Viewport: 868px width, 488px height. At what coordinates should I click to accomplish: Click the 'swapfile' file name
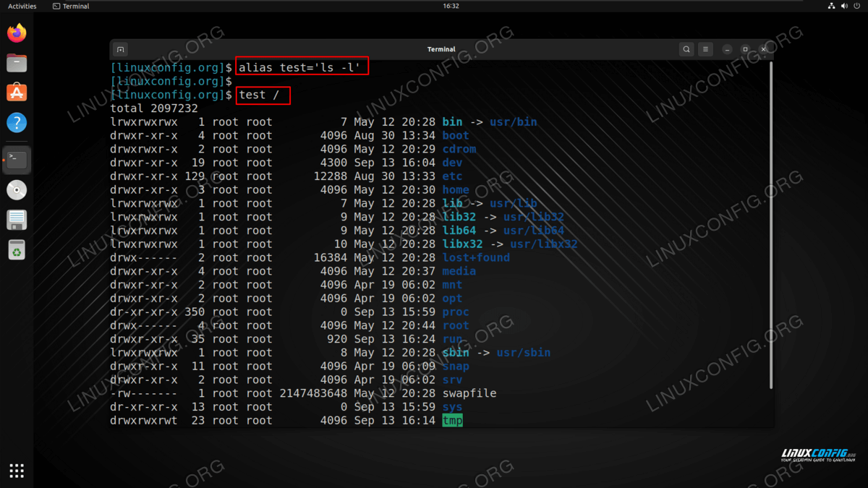pos(469,393)
